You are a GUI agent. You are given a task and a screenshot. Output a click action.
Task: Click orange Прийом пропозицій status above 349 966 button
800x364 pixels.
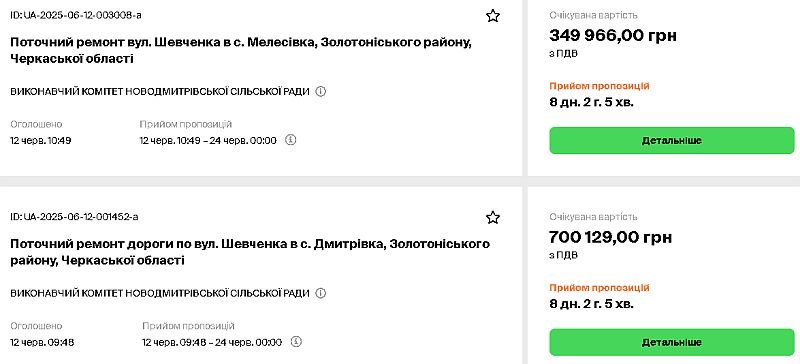pos(599,86)
